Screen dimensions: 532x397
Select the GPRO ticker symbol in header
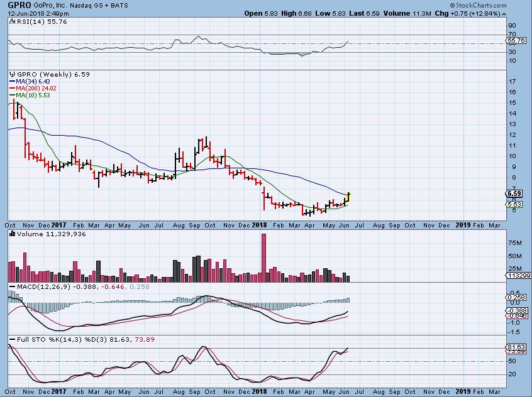pos(19,5)
